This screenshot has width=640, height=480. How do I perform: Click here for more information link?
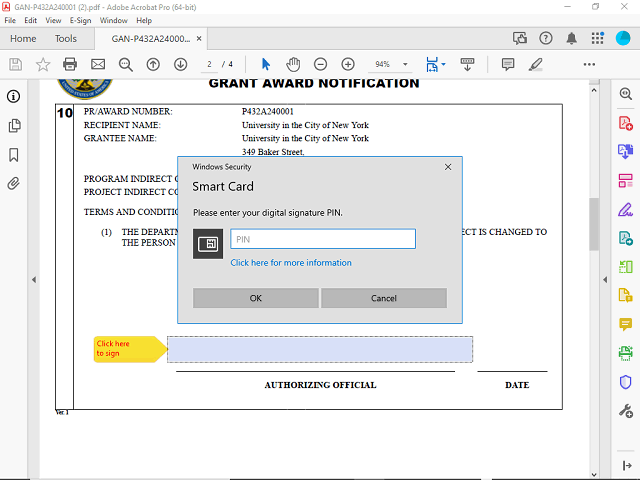[x=291, y=263]
